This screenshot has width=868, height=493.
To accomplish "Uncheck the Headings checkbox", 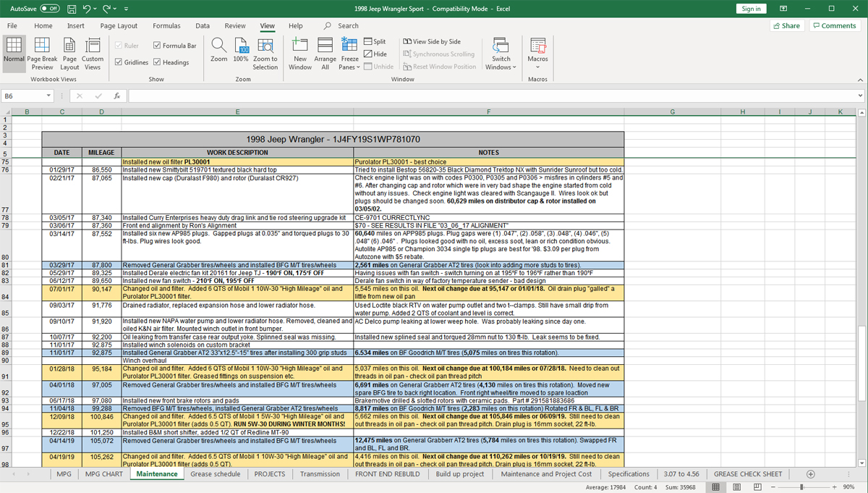I will pyautogui.click(x=156, y=62).
